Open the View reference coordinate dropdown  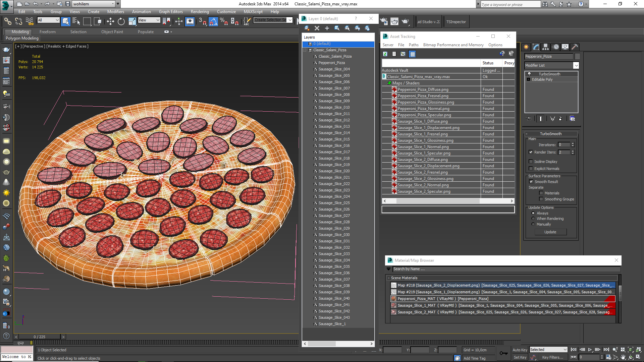click(x=149, y=20)
